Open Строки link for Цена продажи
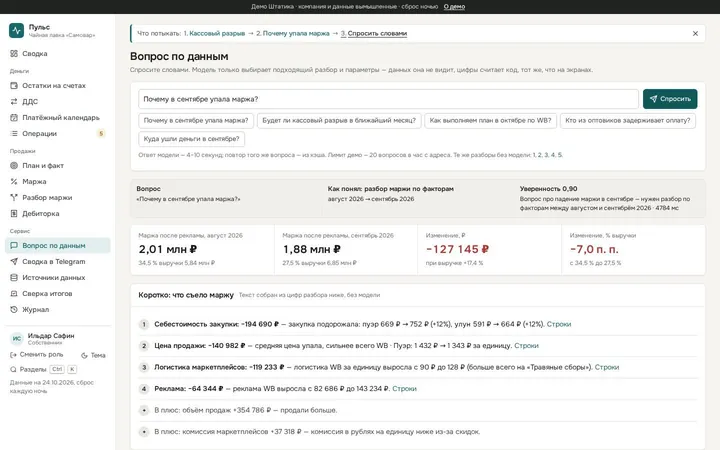 [526, 346]
